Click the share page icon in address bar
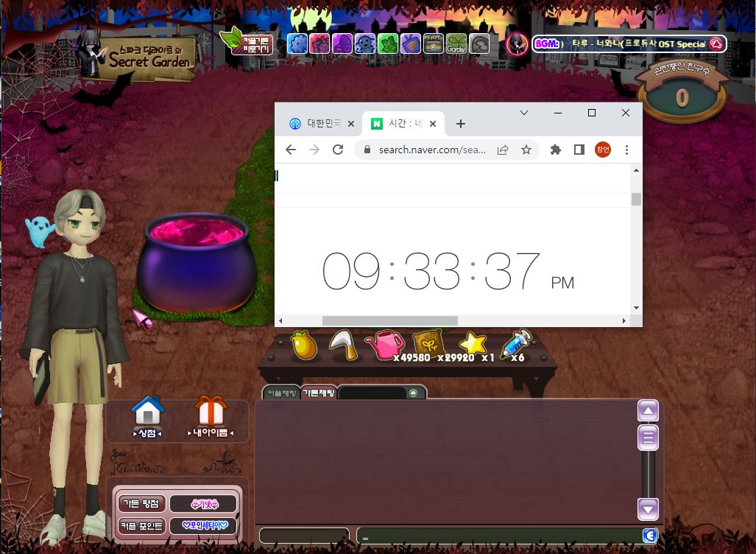 (x=503, y=150)
